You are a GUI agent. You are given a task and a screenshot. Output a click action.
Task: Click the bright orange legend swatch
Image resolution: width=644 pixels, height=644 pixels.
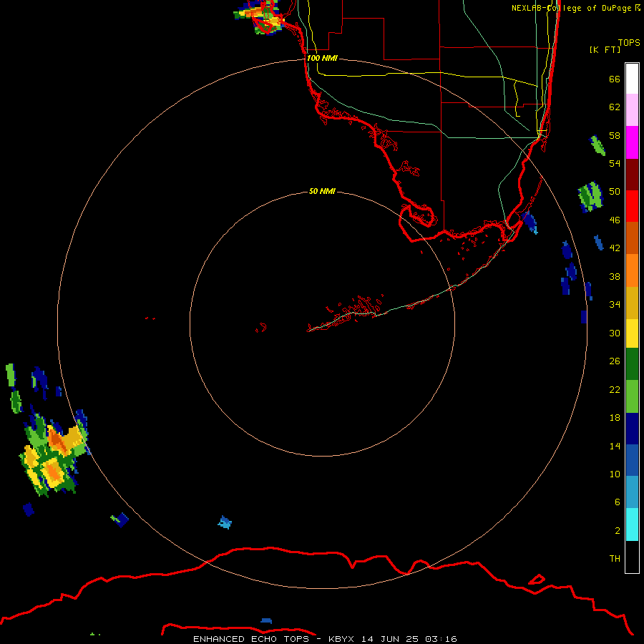coord(632,270)
